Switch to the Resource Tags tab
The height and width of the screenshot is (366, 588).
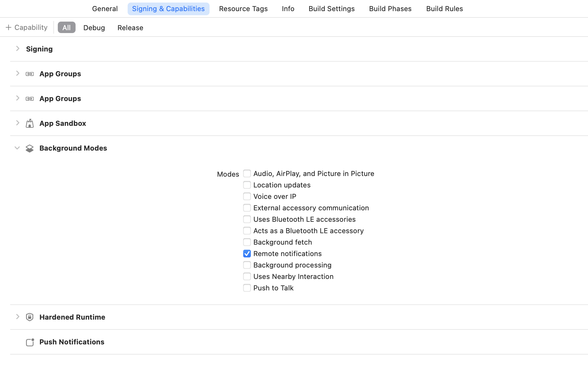[x=244, y=9]
